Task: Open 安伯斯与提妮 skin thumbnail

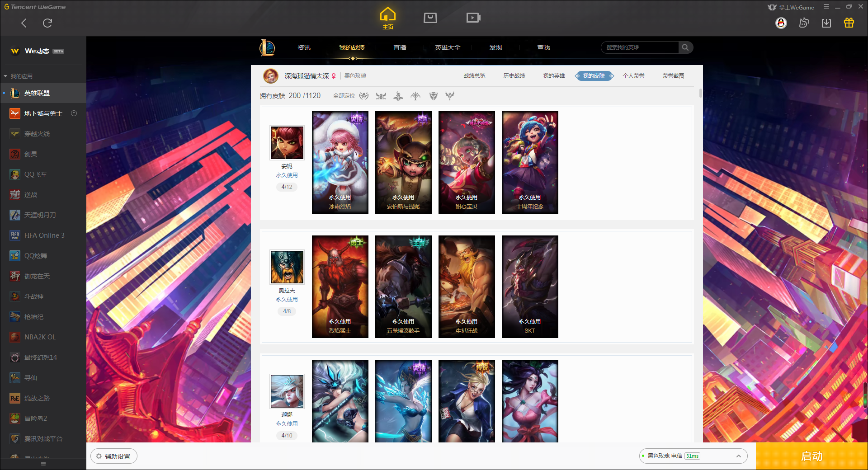Action: (403, 162)
